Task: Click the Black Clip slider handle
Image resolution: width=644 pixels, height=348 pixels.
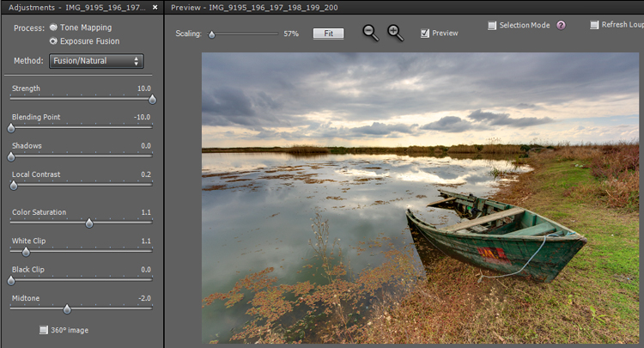Action: pos(11,281)
